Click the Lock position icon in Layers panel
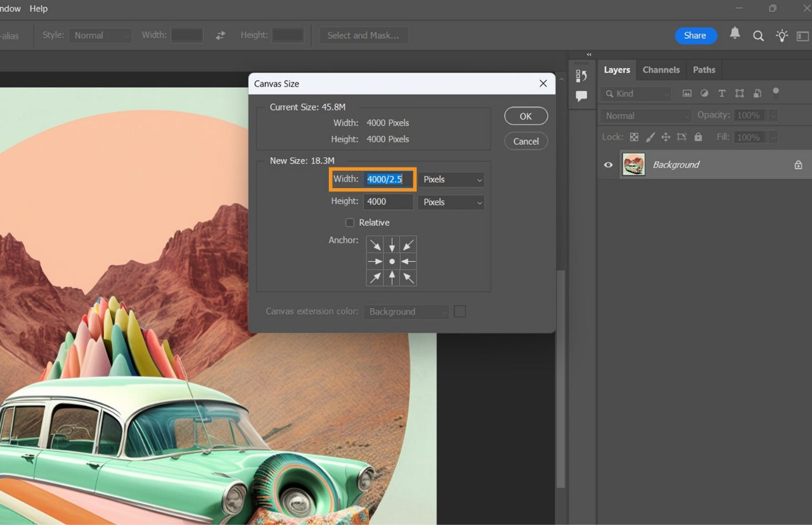 click(666, 137)
